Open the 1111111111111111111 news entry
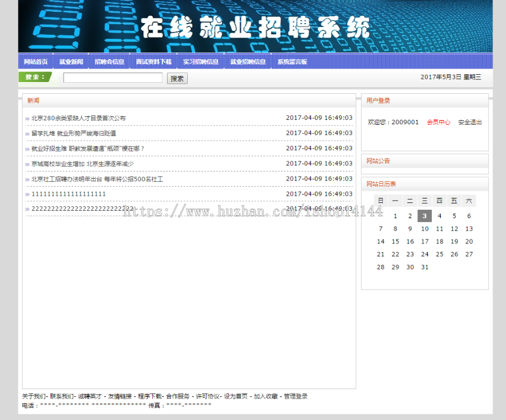506x420 pixels. [69, 194]
